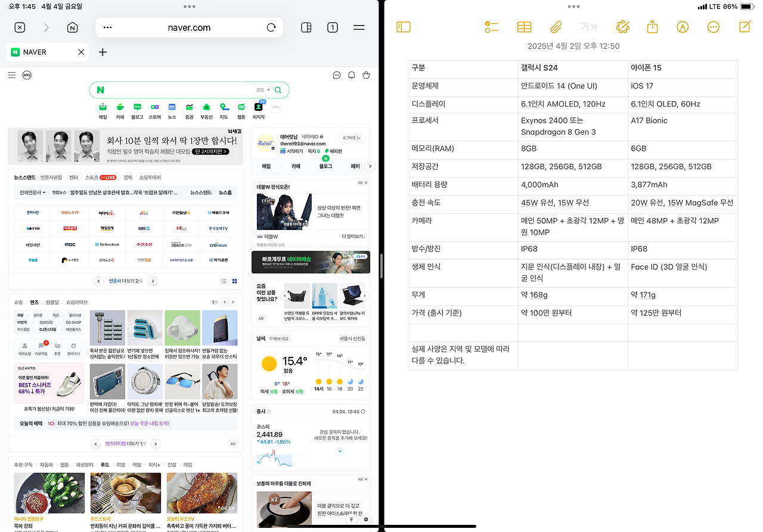Add a stock with the plus button
Screen dimensions: 763x532
pyautogui.click(x=340, y=452)
